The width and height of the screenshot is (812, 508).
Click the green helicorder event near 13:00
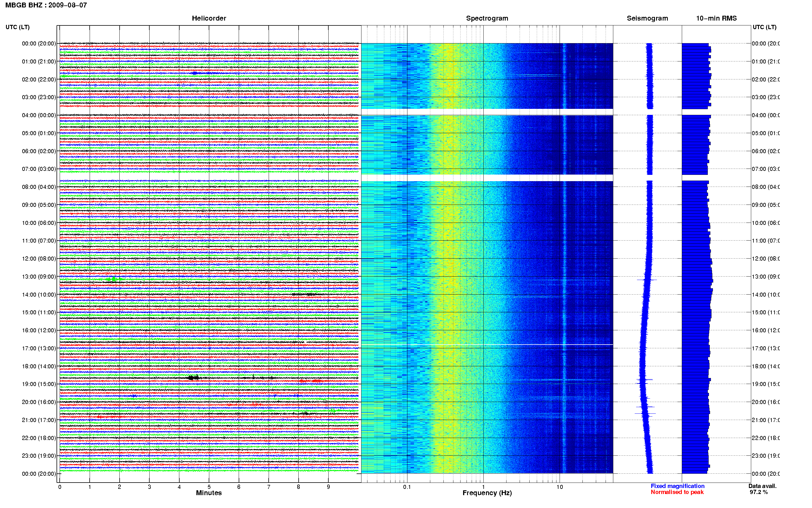click(114, 279)
